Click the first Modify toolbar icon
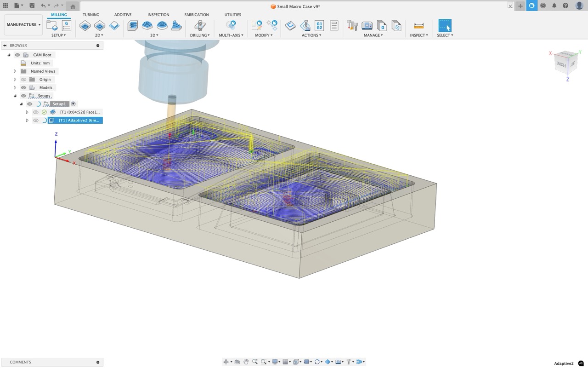Image resolution: width=588 pixels, height=368 pixels. (x=257, y=26)
